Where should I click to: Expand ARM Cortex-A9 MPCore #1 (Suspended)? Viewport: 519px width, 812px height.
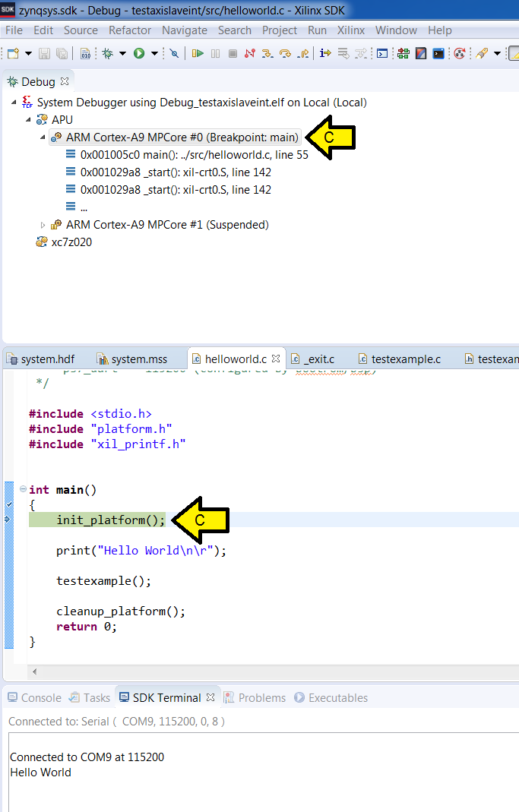(x=43, y=225)
